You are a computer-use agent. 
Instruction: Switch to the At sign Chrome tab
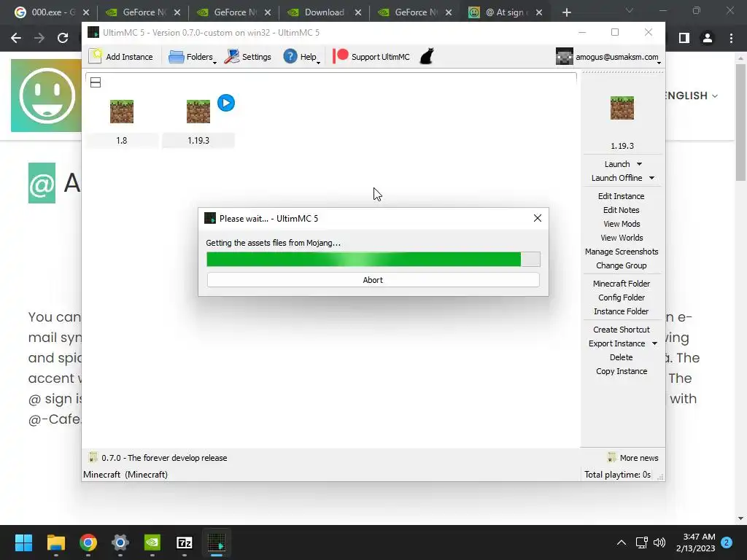point(506,12)
